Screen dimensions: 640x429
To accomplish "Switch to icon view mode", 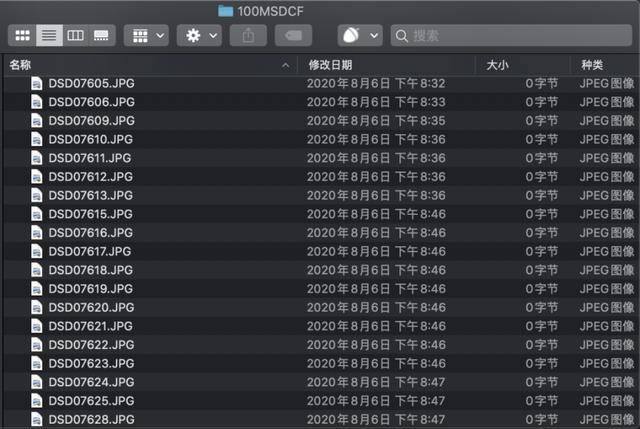I will [22, 36].
